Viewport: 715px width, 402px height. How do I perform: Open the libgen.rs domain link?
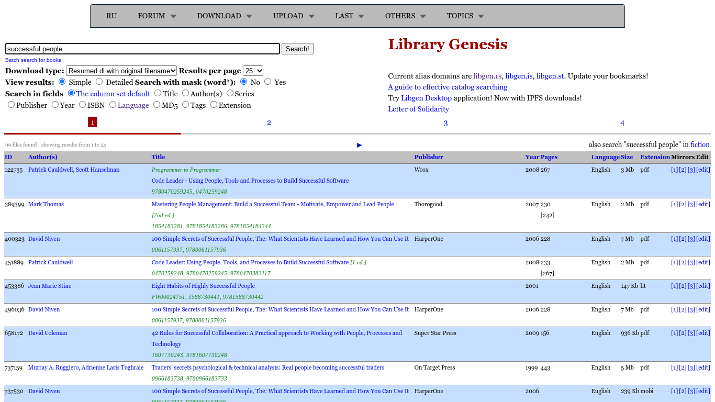point(487,76)
